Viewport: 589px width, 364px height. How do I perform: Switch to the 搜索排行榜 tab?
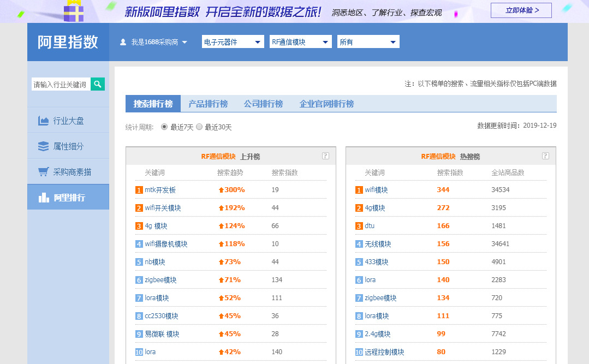coord(153,104)
